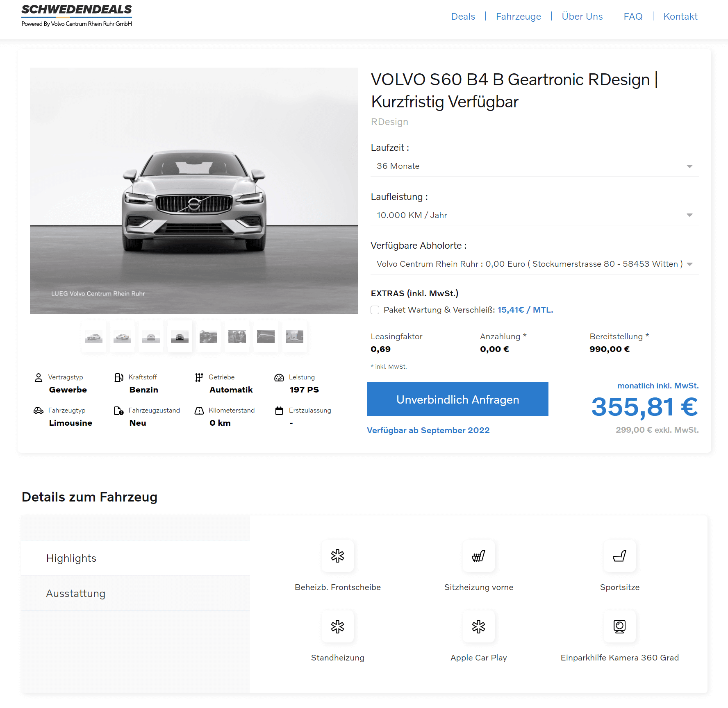Screen dimensions: 728x708
Task: Click the Standheizung icon
Action: coord(337,626)
